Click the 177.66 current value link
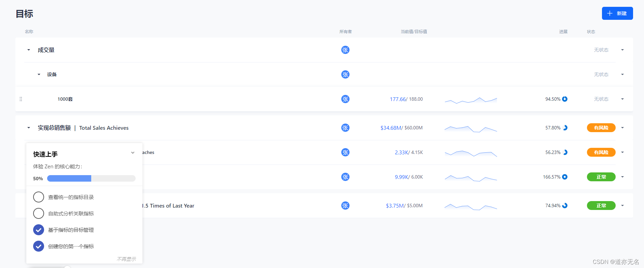 coord(398,99)
